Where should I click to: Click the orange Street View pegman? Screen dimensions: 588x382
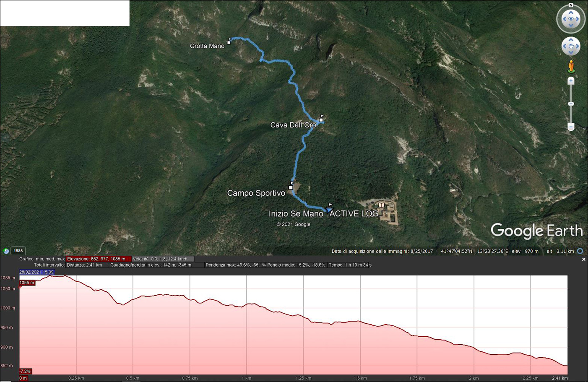[571, 66]
